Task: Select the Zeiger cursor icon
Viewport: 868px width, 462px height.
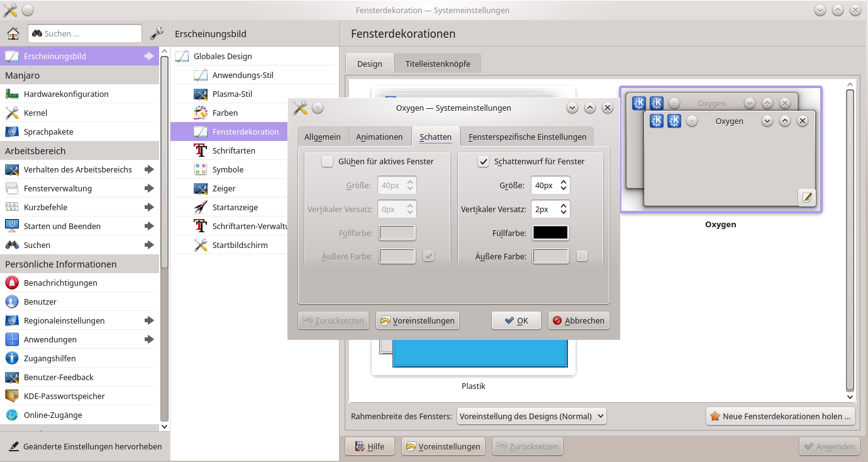Action: (x=201, y=188)
